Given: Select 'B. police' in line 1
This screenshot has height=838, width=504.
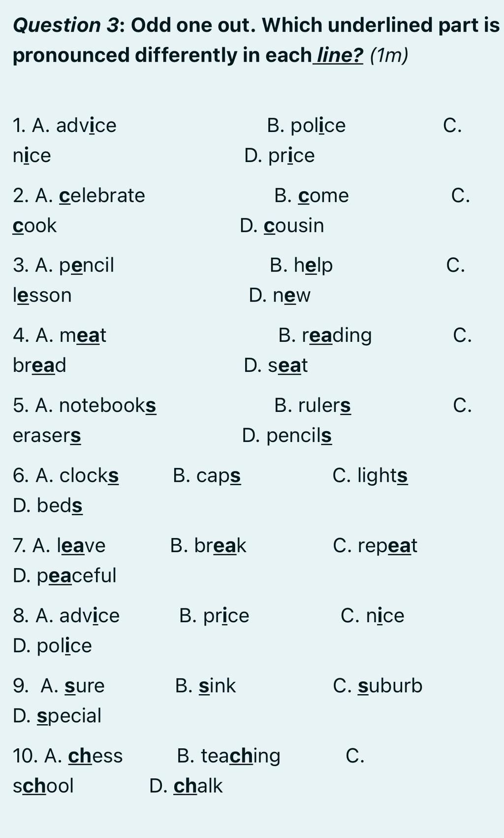Looking at the screenshot, I should tap(306, 125).
